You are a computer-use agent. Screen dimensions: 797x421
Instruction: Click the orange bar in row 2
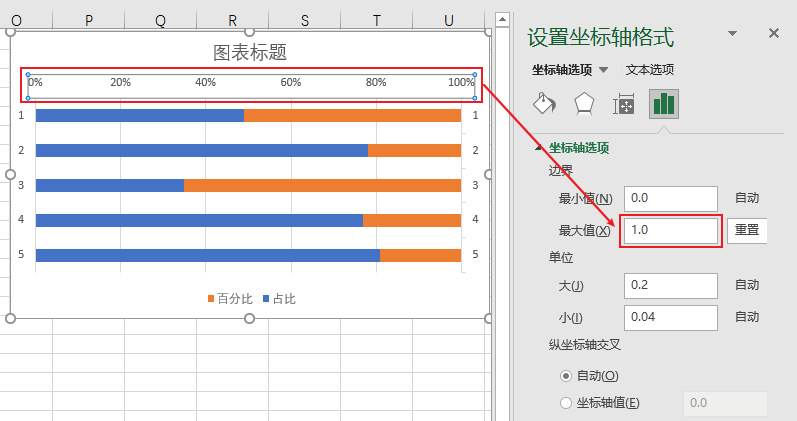(414, 151)
